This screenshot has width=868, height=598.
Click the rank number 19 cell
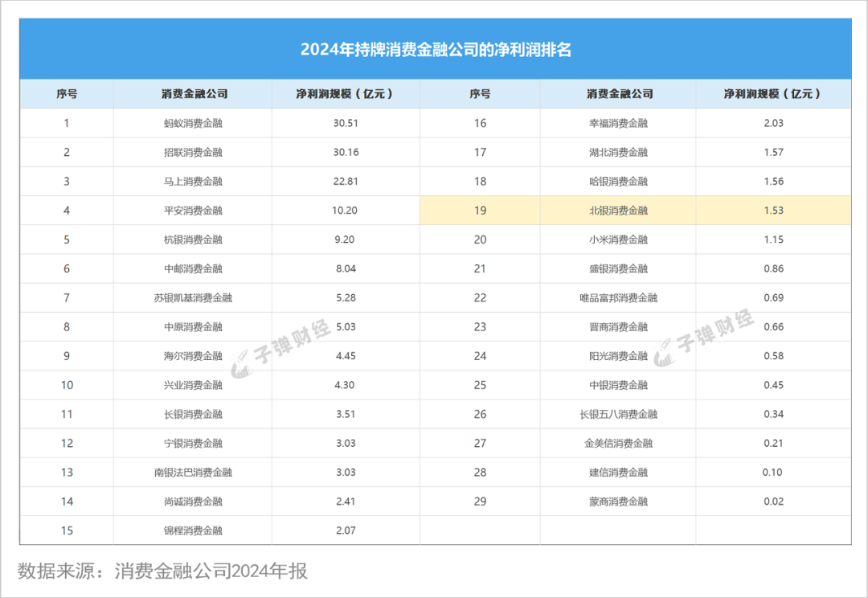click(480, 211)
